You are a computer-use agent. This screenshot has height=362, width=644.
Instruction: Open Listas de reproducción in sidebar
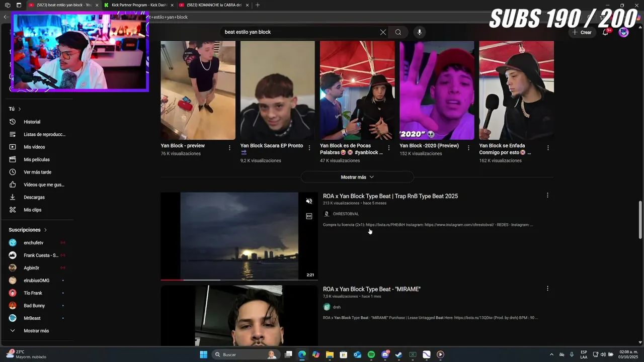click(37, 134)
